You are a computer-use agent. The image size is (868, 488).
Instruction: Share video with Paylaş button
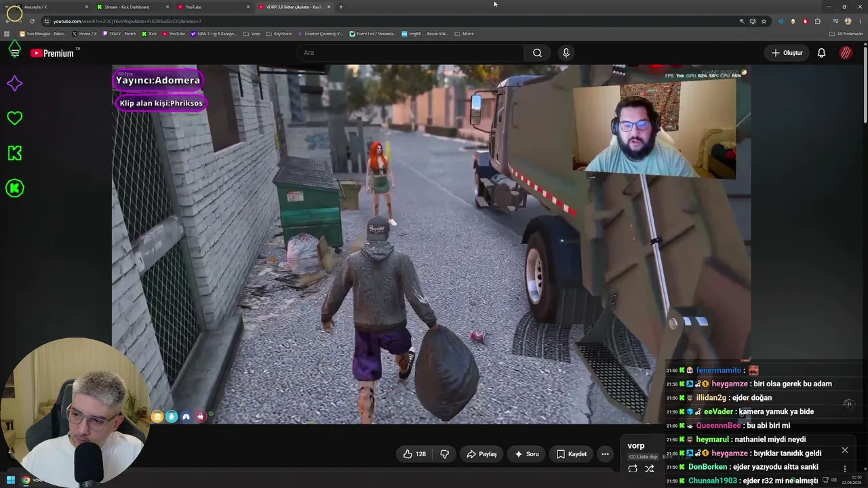pyautogui.click(x=481, y=454)
